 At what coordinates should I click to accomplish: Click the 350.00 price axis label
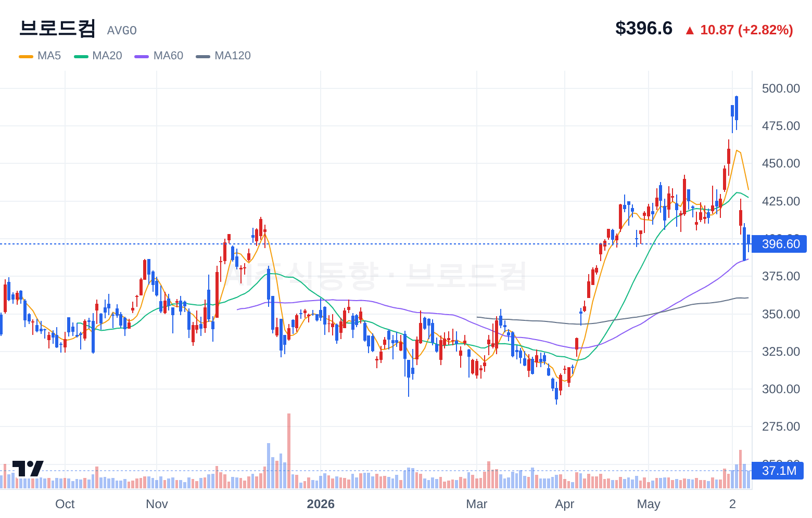click(781, 314)
